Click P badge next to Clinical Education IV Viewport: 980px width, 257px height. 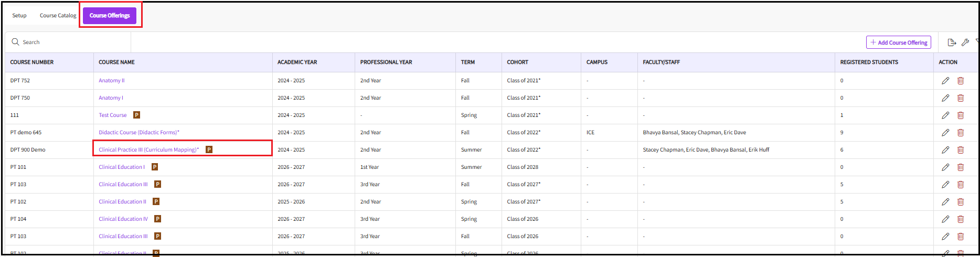pos(157,219)
